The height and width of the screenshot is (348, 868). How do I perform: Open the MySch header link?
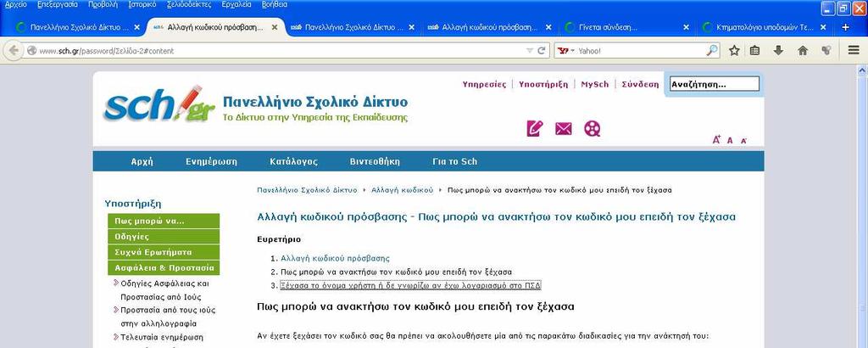[594, 85]
